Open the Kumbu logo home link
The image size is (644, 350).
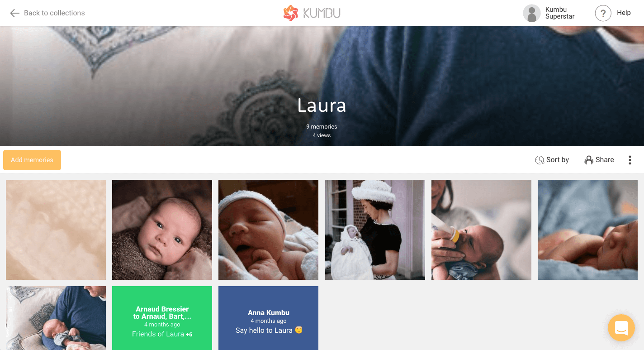pos(312,13)
